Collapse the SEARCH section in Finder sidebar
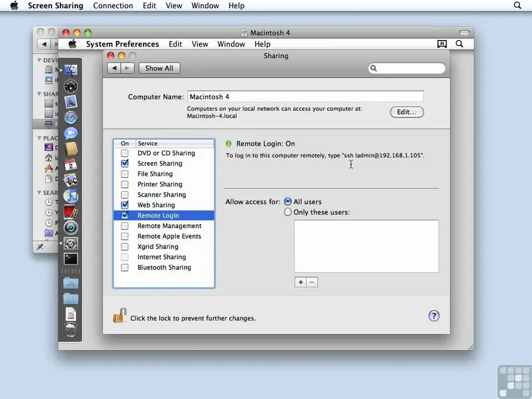The height and width of the screenshot is (399, 532). pyautogui.click(x=39, y=192)
